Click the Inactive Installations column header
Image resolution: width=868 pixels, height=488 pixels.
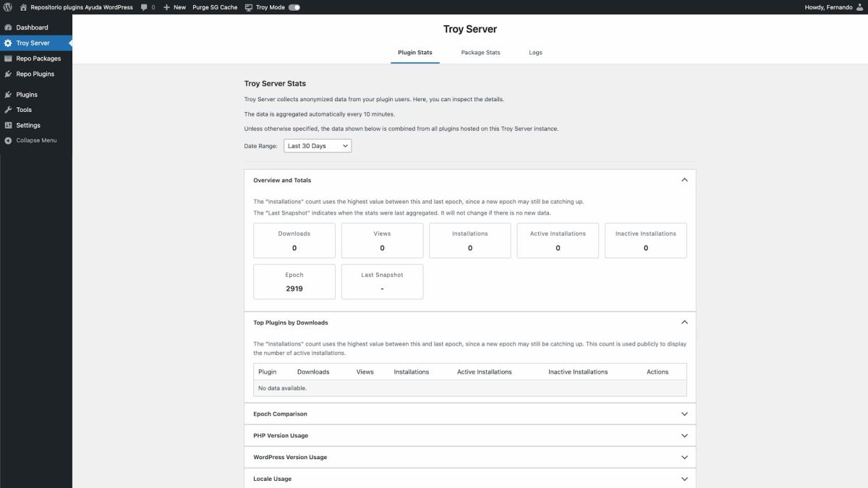578,372
